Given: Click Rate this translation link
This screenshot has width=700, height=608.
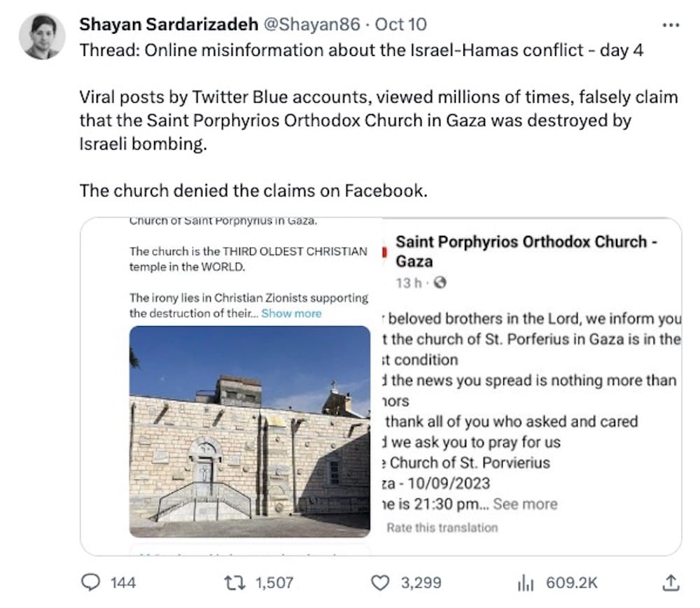Looking at the screenshot, I should pos(442,528).
